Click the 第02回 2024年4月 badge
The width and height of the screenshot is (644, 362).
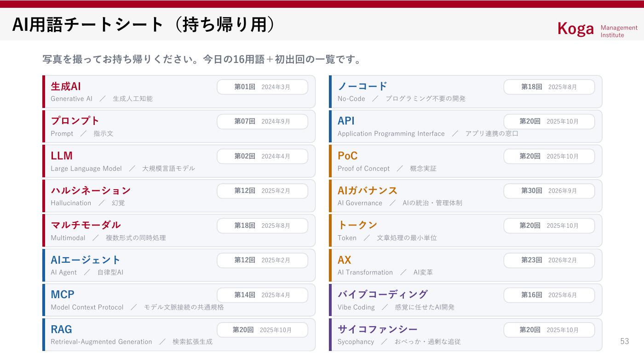262,156
